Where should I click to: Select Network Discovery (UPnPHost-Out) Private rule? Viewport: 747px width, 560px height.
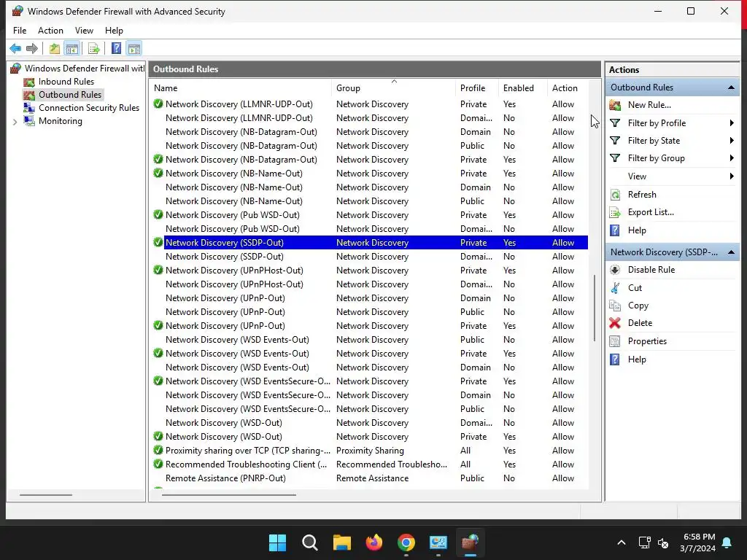(x=370, y=271)
